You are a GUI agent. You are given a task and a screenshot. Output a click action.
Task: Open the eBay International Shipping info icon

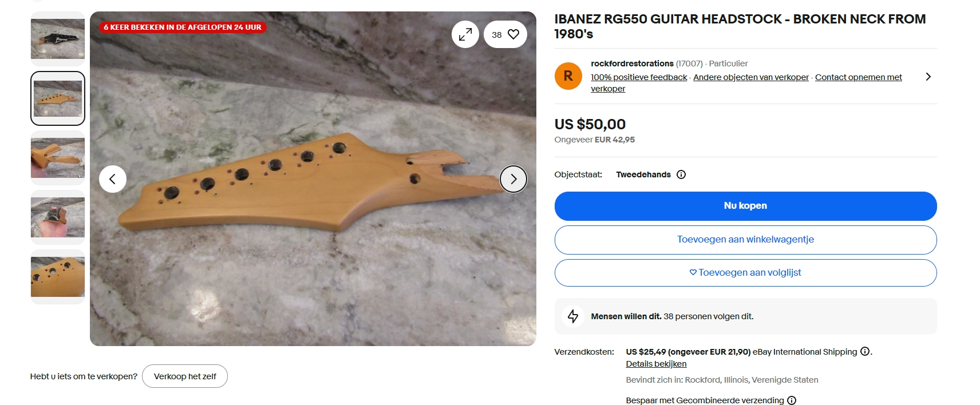tap(865, 351)
